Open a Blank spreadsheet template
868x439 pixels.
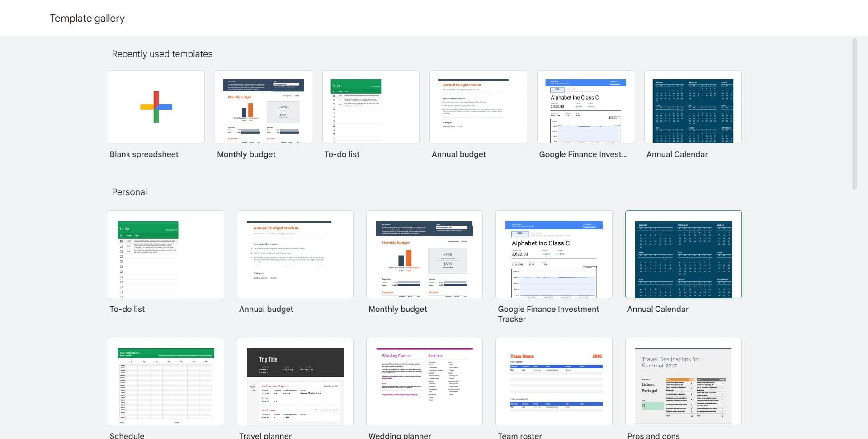pos(156,106)
